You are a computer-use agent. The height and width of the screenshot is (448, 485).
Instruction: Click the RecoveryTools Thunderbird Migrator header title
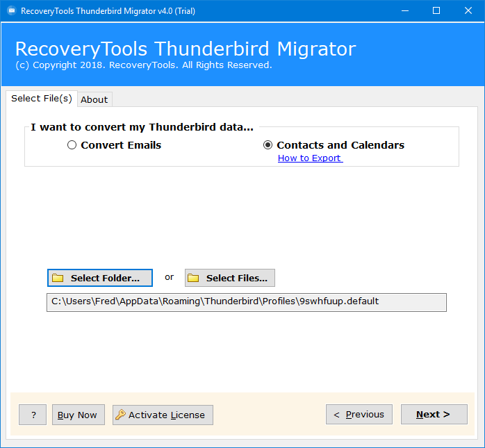[185, 49]
